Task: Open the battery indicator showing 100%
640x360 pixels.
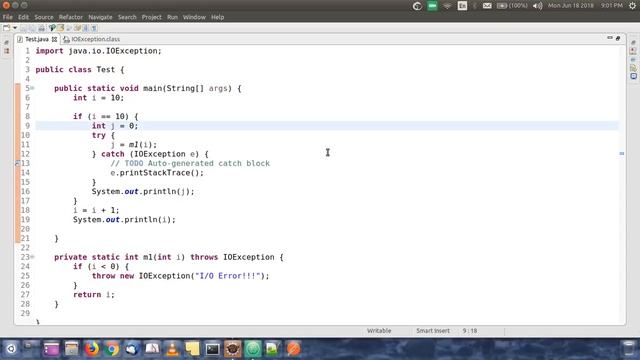Action: point(512,6)
